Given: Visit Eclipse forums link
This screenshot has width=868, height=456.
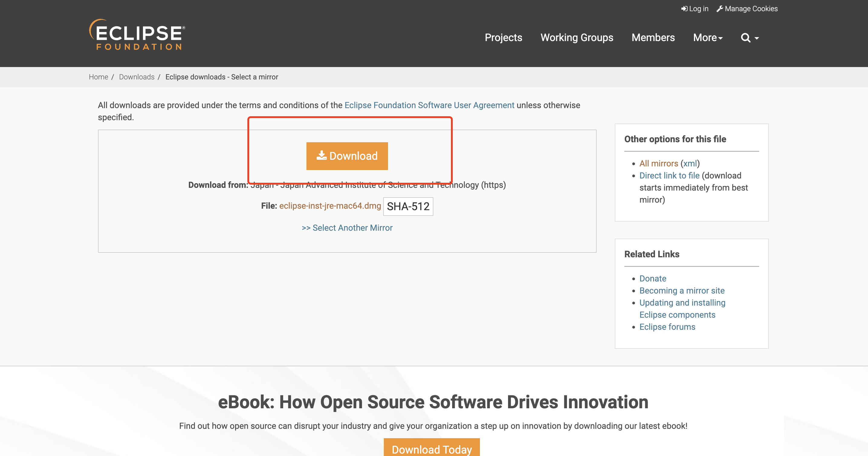Looking at the screenshot, I should click(667, 327).
